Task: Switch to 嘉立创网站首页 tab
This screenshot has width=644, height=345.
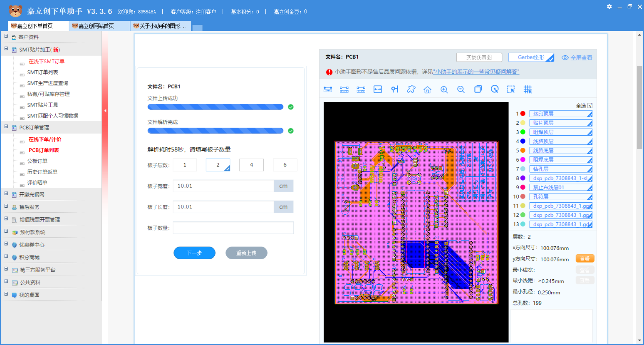Action: pyautogui.click(x=99, y=26)
